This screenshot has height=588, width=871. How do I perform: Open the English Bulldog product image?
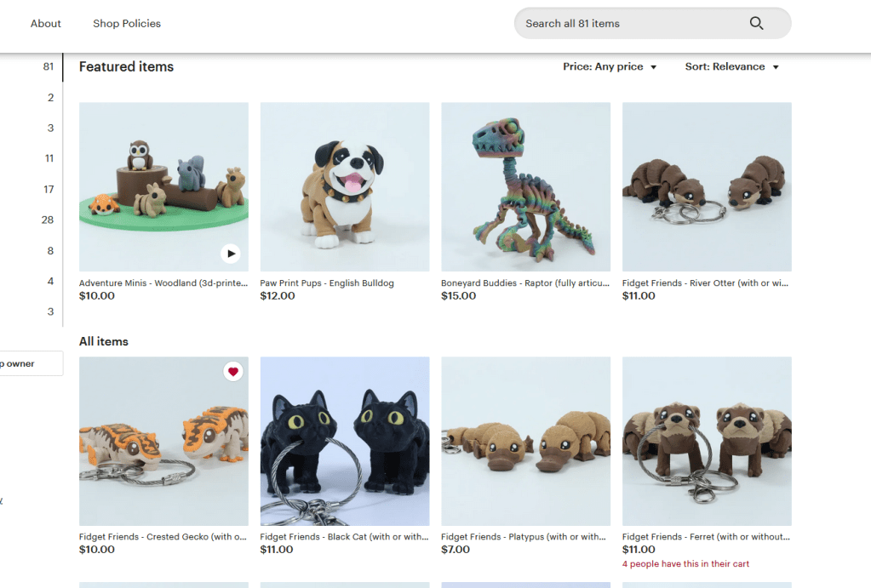click(x=345, y=187)
